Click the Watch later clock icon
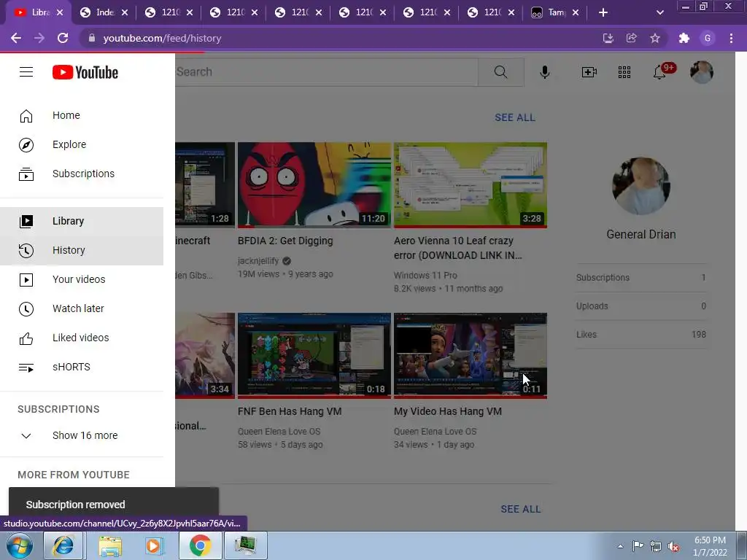This screenshot has height=560, width=747. (26, 309)
